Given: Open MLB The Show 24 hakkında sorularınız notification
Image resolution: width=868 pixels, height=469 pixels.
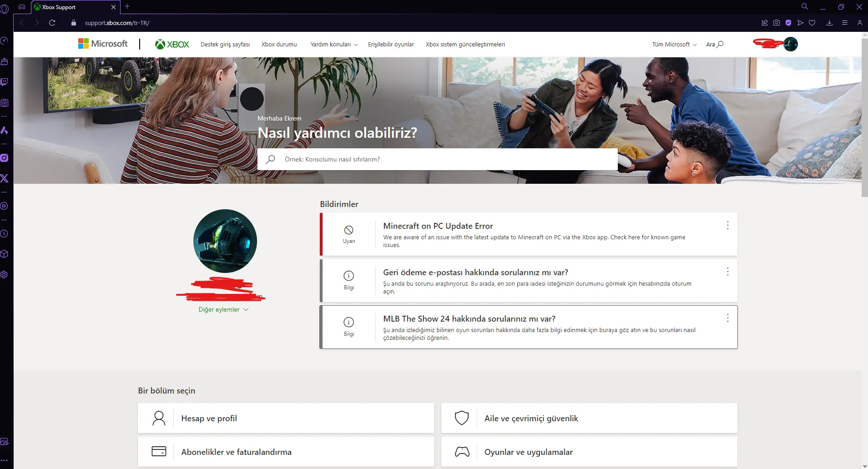Looking at the screenshot, I should [529, 327].
